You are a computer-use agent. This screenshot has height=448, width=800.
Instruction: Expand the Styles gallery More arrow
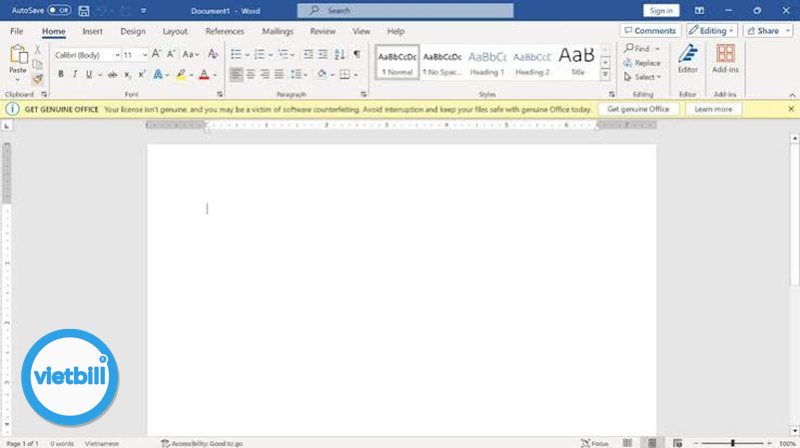605,74
